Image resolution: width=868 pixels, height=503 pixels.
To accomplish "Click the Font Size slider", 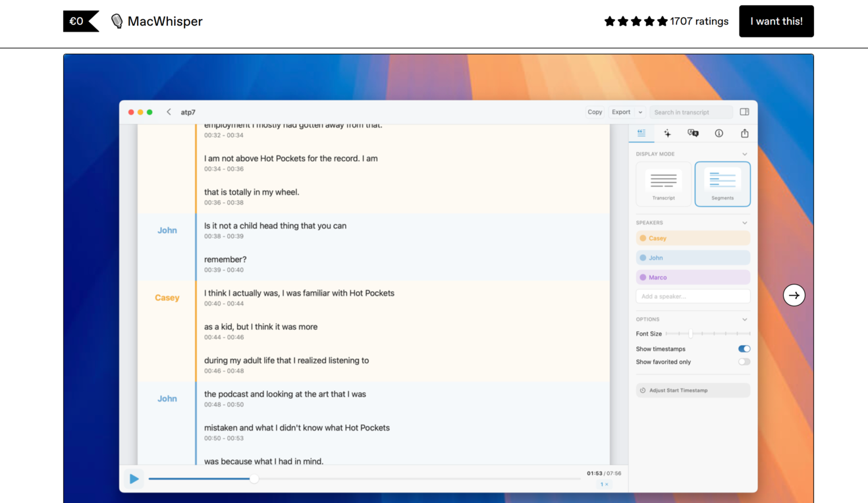I will pyautogui.click(x=708, y=334).
